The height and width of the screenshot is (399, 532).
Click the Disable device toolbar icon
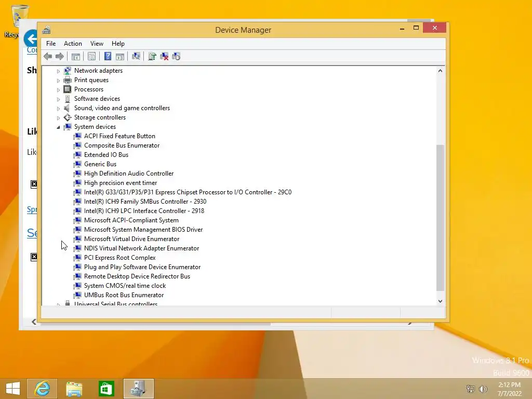point(176,56)
